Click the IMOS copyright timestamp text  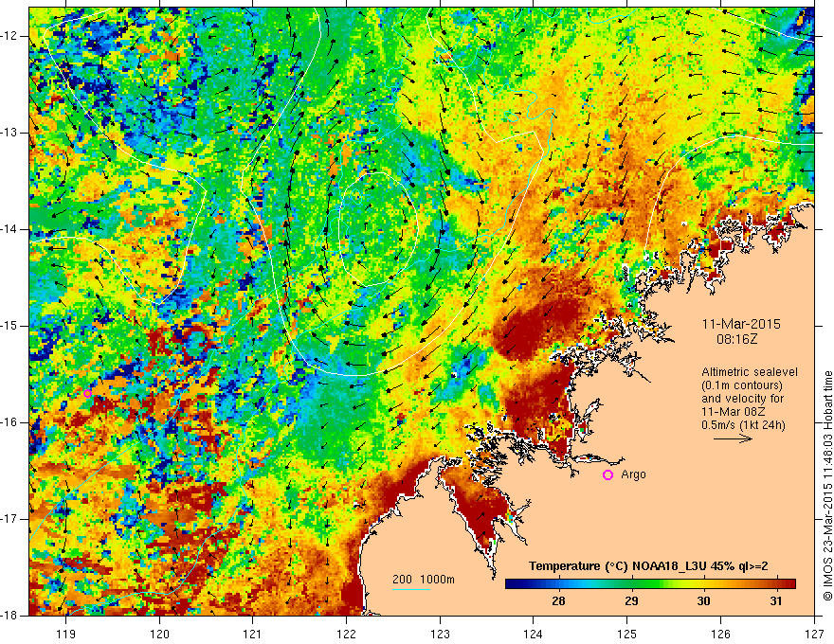pos(827,486)
